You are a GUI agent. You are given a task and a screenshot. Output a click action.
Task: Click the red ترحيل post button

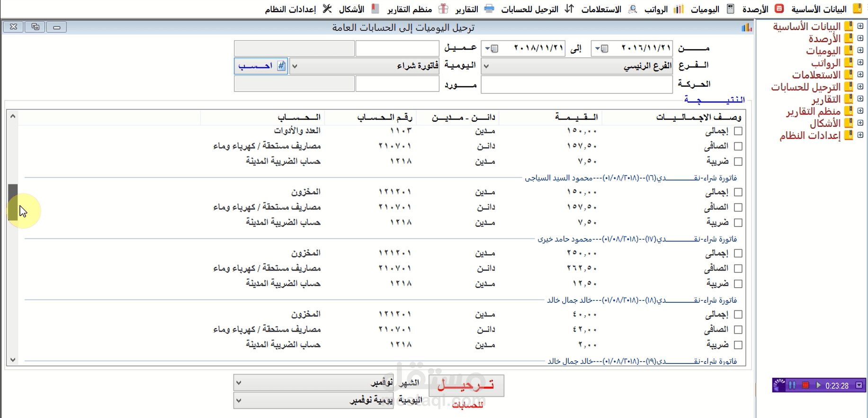tap(466, 385)
